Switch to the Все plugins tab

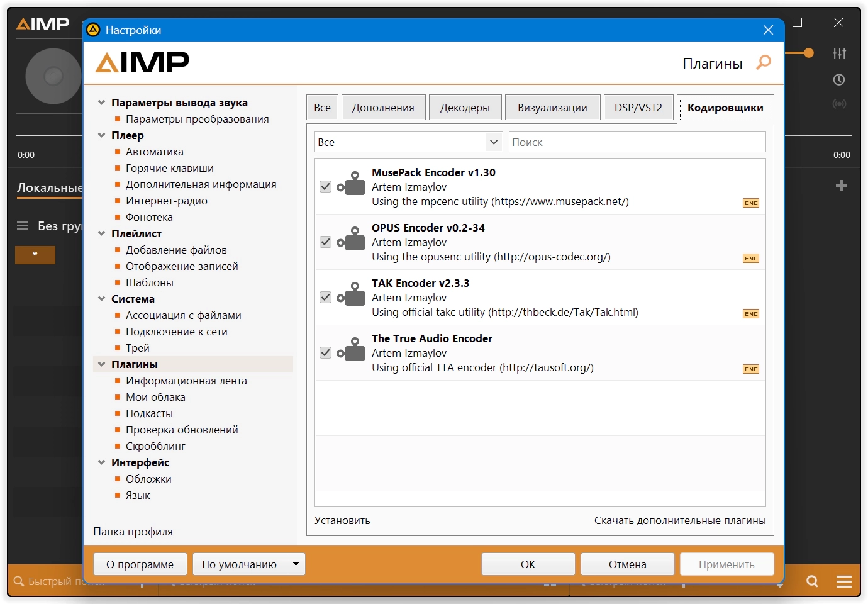pos(323,108)
